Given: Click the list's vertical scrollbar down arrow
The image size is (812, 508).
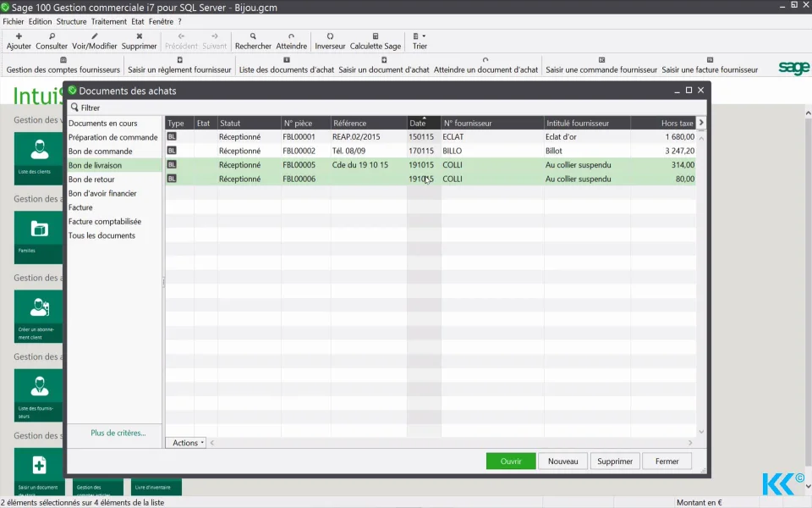Looking at the screenshot, I should click(x=701, y=431).
